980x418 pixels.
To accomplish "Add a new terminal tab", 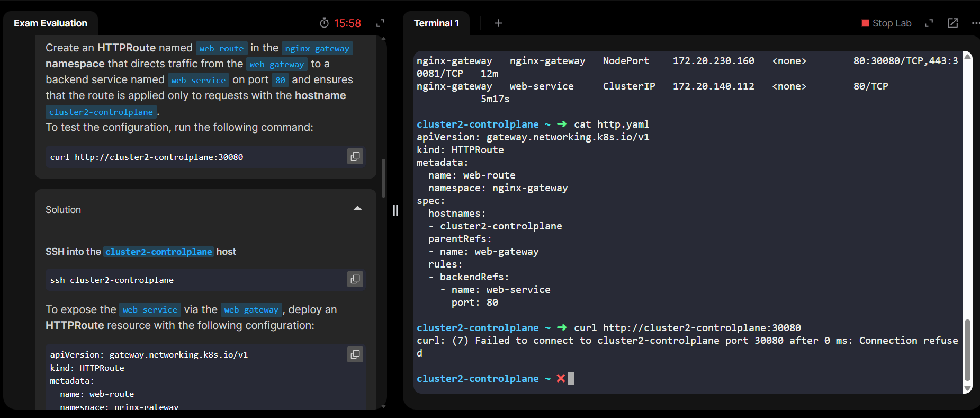I will pos(498,23).
